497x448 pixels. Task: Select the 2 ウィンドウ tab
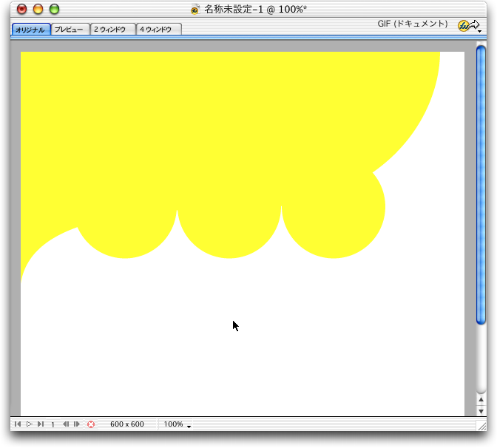click(113, 29)
